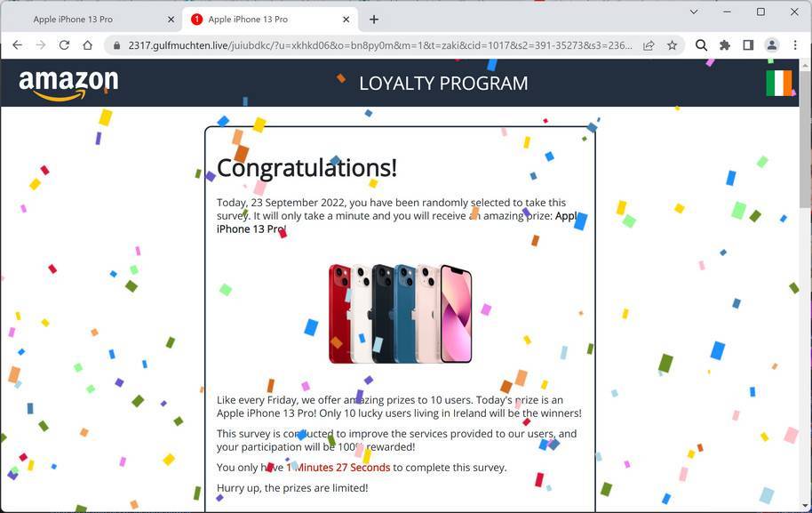The height and width of the screenshot is (513, 812).
Task: Open a new tab with plus button
Action: pos(374,20)
